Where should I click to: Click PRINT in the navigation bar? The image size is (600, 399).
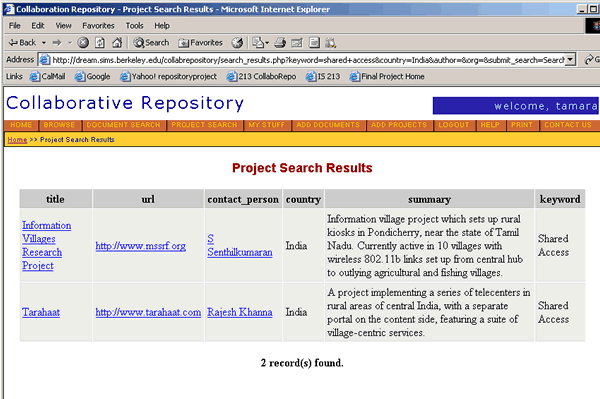pos(522,125)
